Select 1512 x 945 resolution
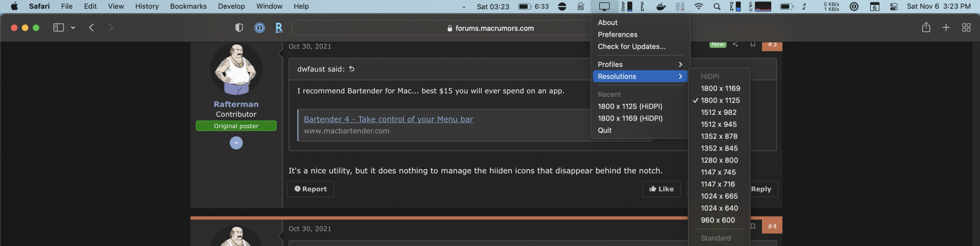 719,124
